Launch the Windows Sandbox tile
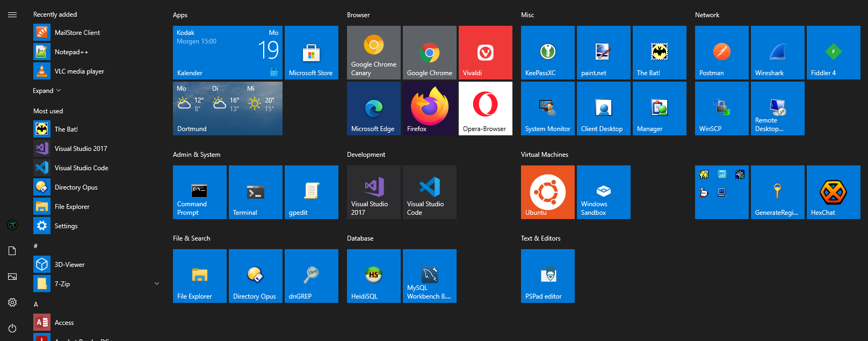This screenshot has width=868, height=341. [604, 192]
